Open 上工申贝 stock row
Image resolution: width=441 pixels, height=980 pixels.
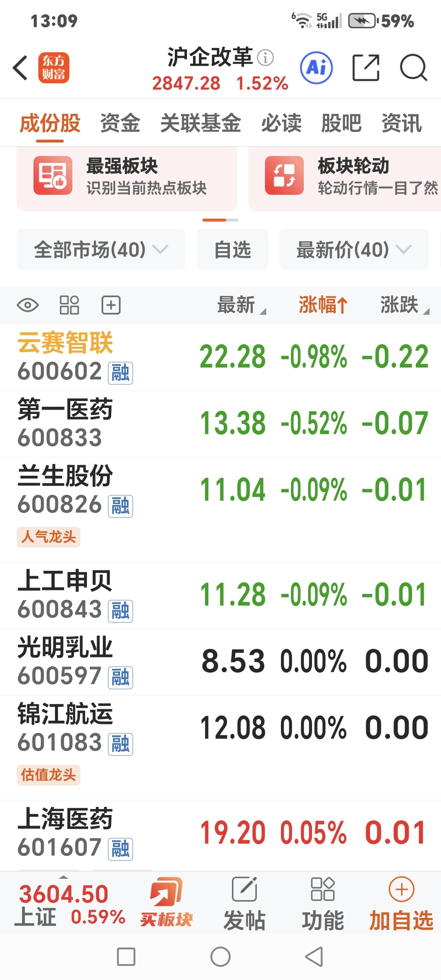220,595
